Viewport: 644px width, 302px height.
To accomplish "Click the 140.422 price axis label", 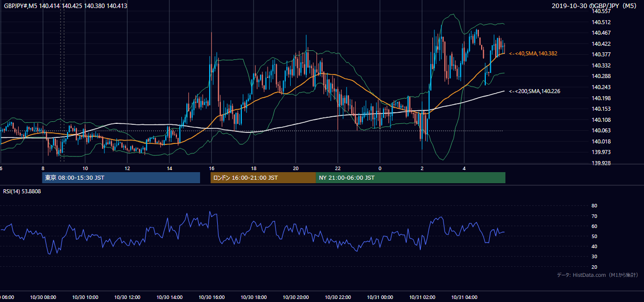I will click(601, 44).
